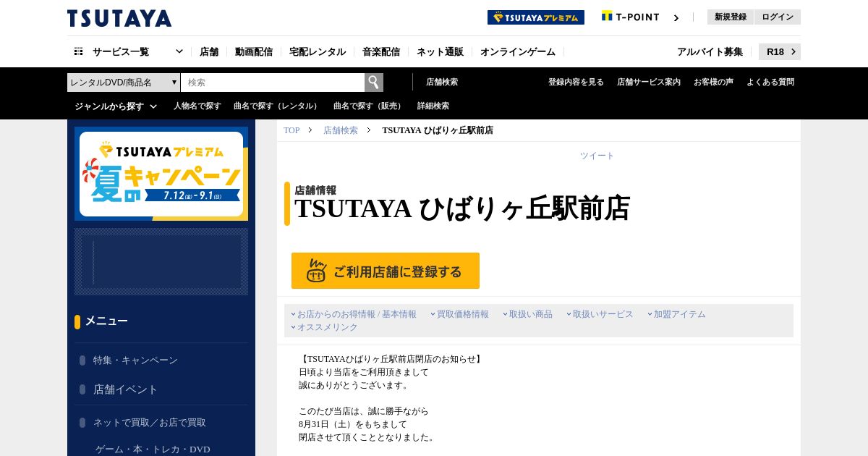Click 店舗検索 in the breadcrumb
Image resolution: width=868 pixels, height=456 pixels.
coord(341,130)
